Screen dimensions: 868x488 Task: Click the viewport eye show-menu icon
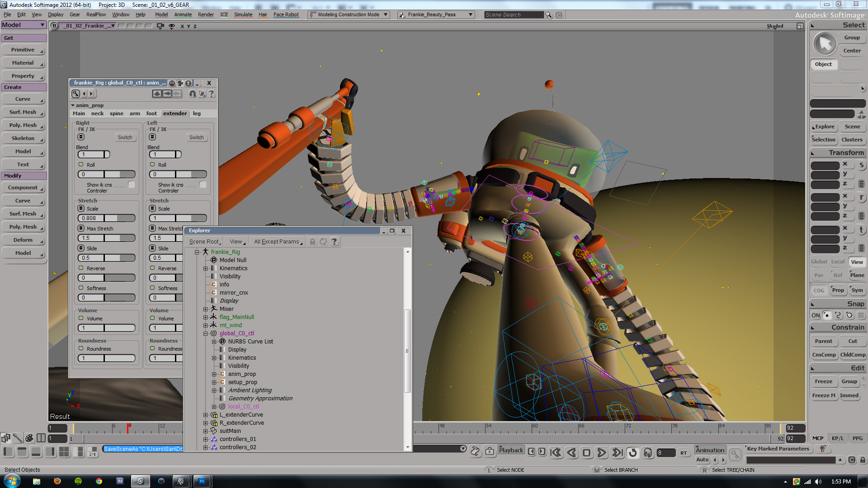click(x=171, y=26)
